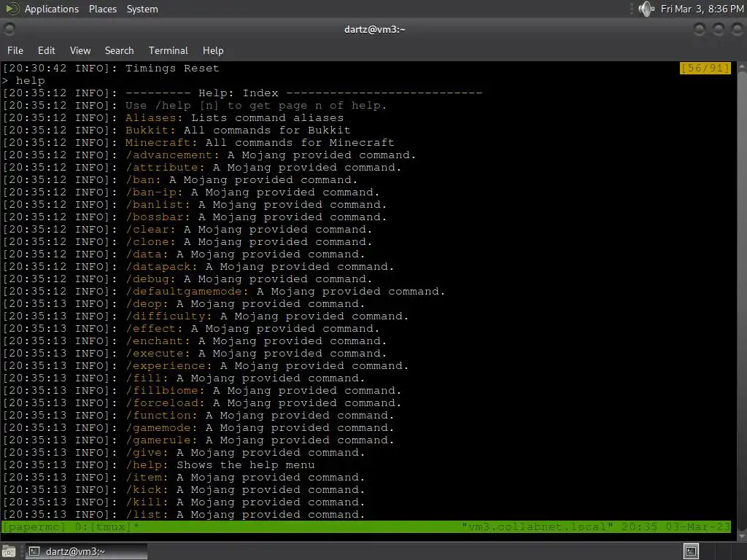747x560 pixels.
Task: Click the '/experience:' command line
Action: (x=206, y=366)
